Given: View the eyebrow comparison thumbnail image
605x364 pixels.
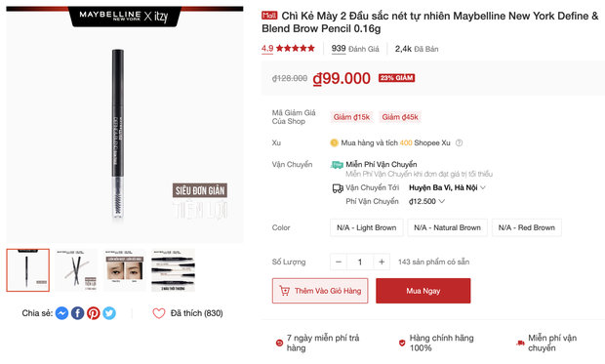Looking at the screenshot, I should point(125,270).
